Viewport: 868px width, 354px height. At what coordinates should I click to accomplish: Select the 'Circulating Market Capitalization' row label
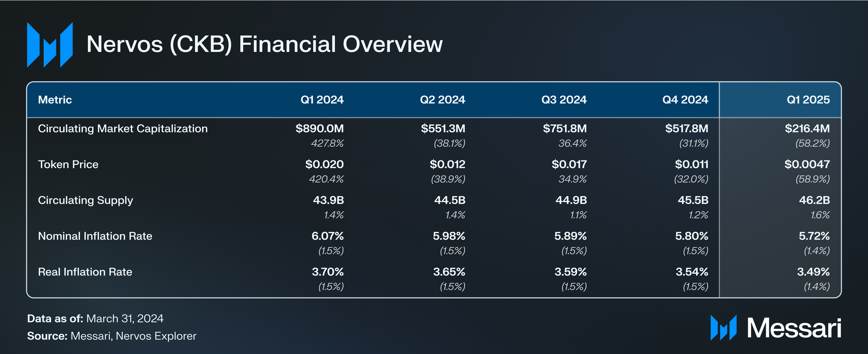[x=123, y=129]
